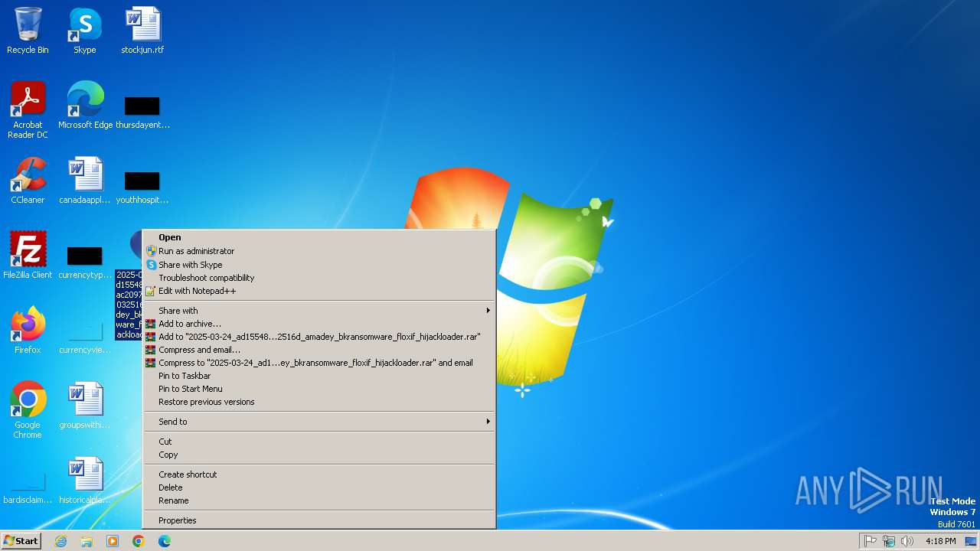Viewport: 980px width, 551px height.
Task: Choose Edit with Notepad++
Action: [320, 291]
